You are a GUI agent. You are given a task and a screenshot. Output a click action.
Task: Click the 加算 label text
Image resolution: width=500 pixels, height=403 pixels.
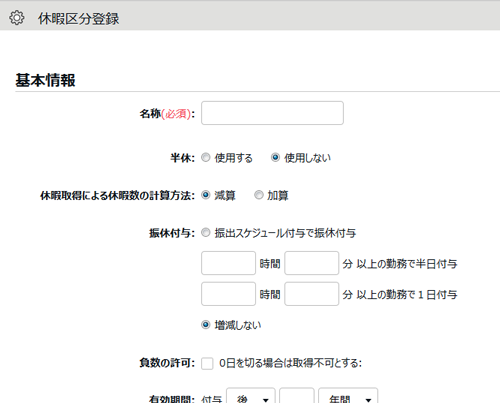pyautogui.click(x=278, y=196)
